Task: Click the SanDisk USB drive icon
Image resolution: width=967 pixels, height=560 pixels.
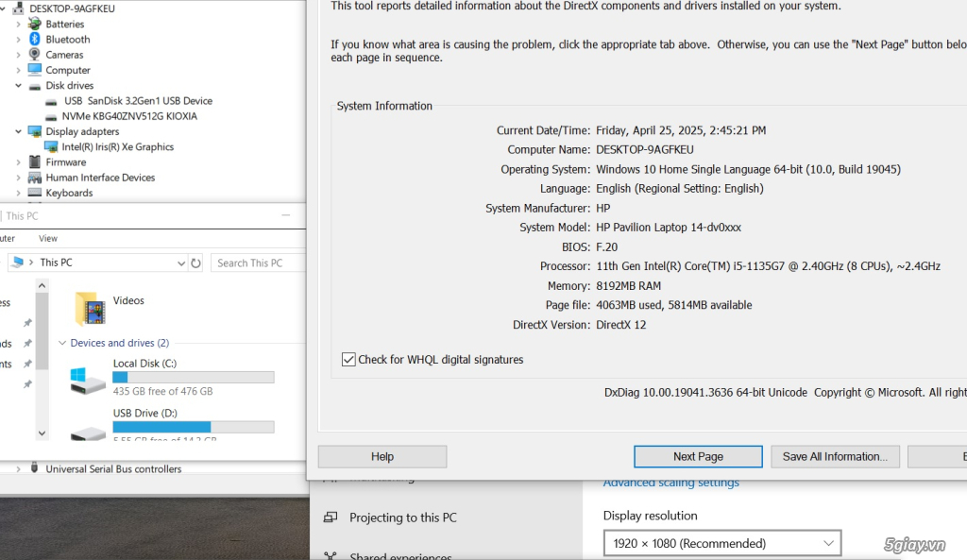Action: [51, 101]
